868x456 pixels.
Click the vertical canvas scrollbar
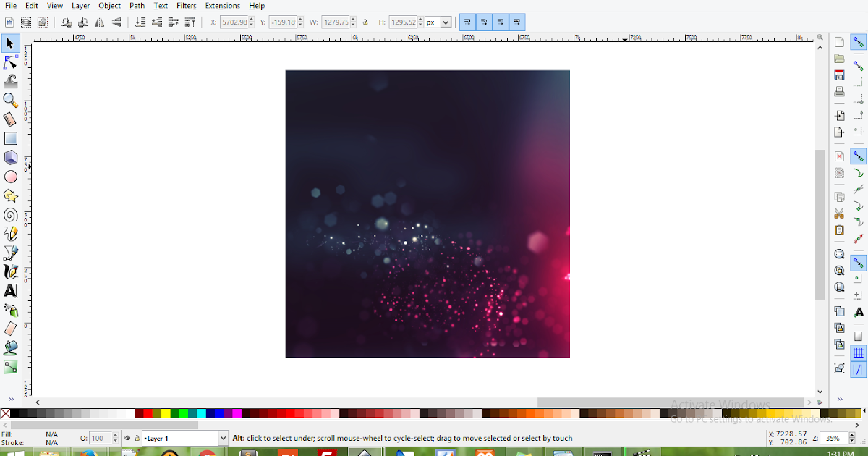coord(820,225)
